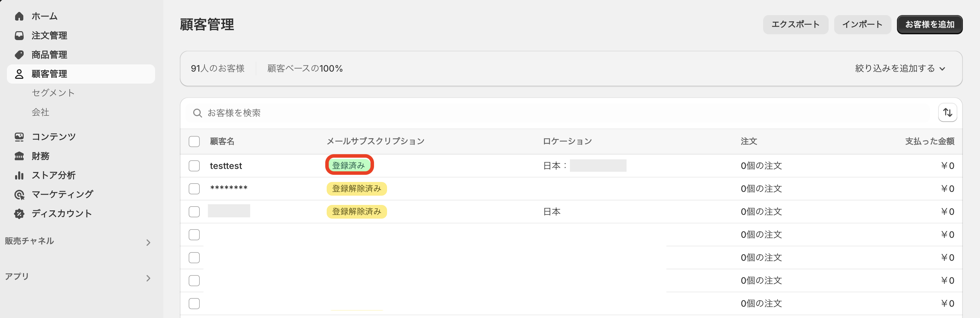
Task: Open 会社 sub-item
Action: (40, 112)
